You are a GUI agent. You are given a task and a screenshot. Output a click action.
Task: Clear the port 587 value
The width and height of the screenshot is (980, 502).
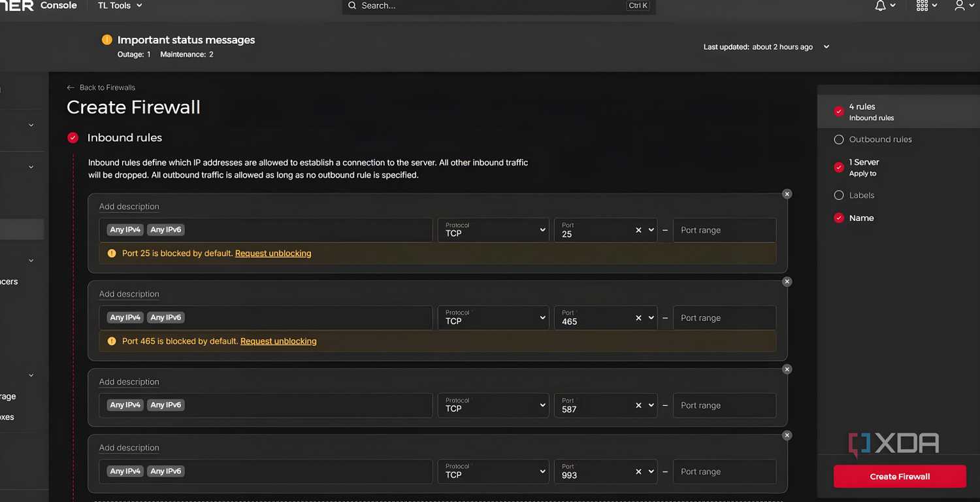638,405
